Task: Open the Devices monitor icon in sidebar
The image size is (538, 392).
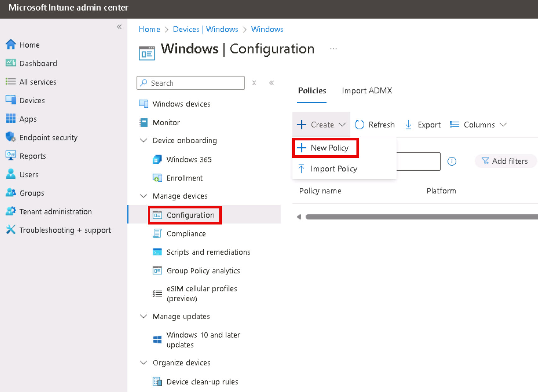Action: click(x=11, y=100)
